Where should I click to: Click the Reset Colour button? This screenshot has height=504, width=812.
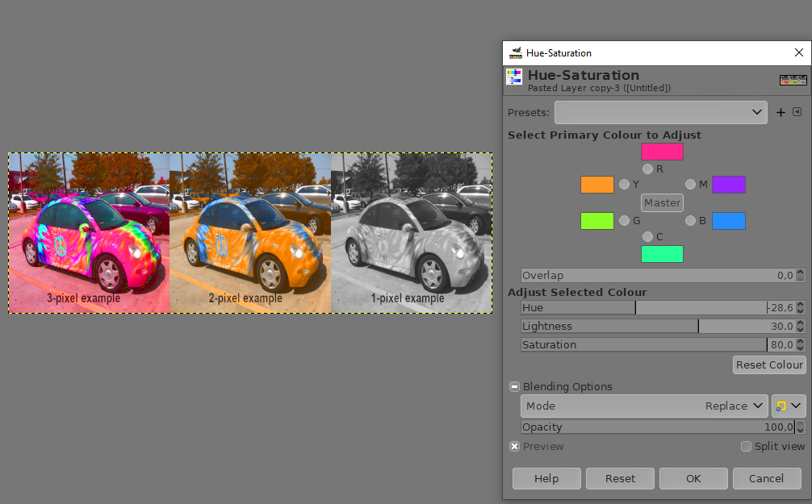point(768,364)
